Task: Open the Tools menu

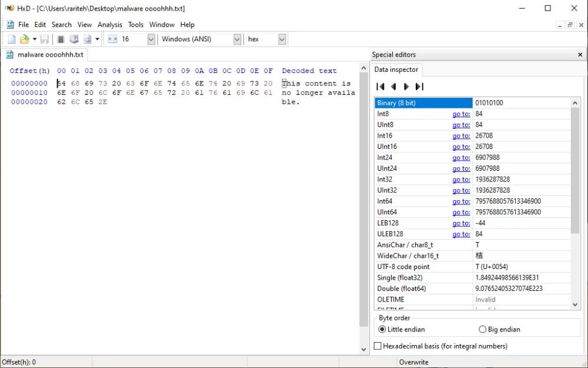Action: point(136,25)
